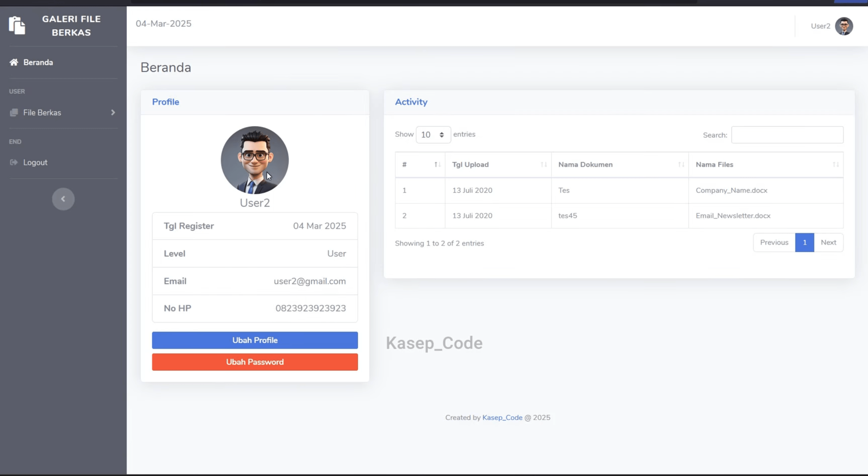This screenshot has height=476, width=868.
Task: Go to the Previous page of entries
Action: (774, 242)
